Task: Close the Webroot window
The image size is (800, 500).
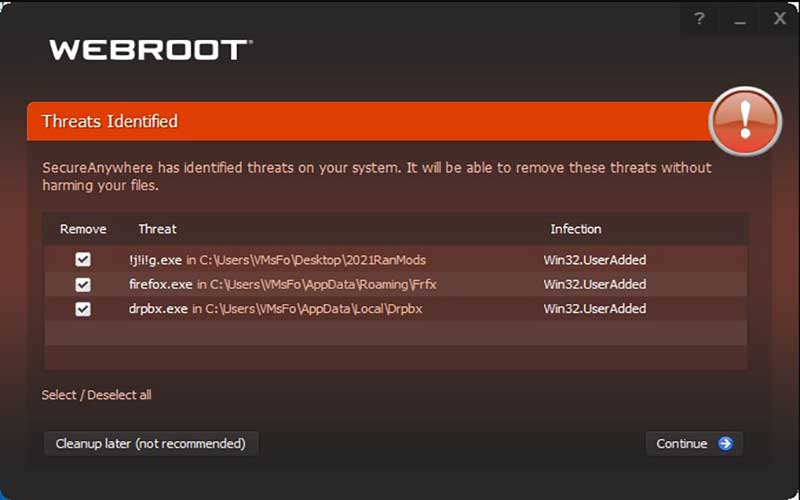Action: [x=780, y=19]
